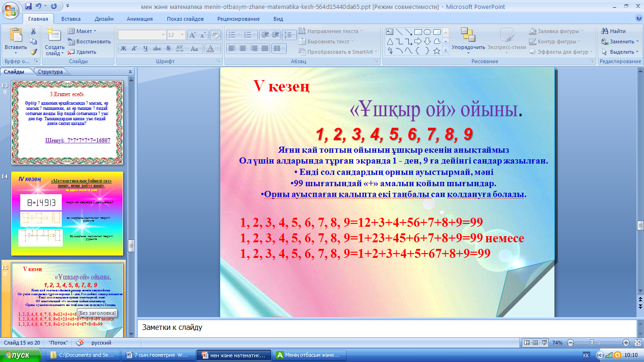This screenshot has height=362, width=644.
Task: Click the Вставить paste icon
Action: pos(16,35)
